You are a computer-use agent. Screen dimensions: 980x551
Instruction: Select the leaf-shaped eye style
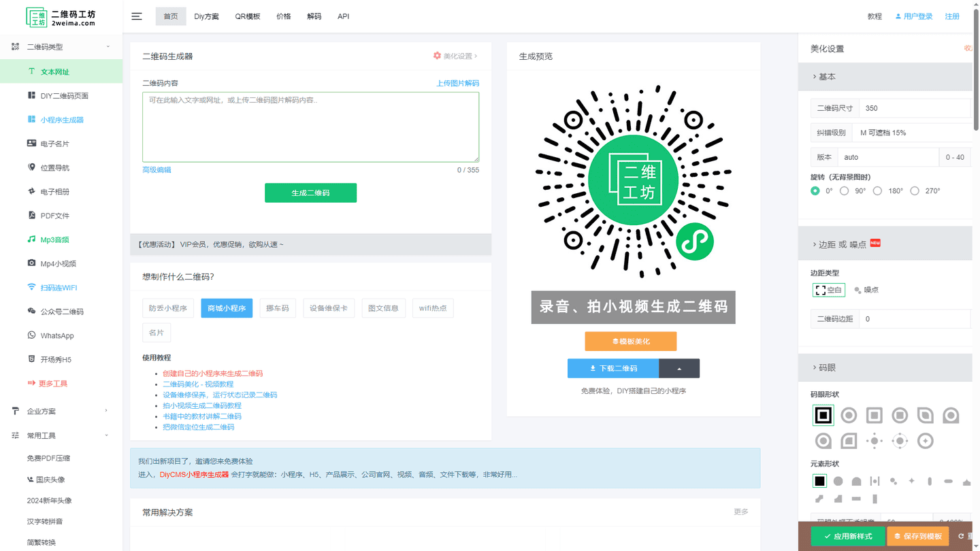pyautogui.click(x=926, y=415)
